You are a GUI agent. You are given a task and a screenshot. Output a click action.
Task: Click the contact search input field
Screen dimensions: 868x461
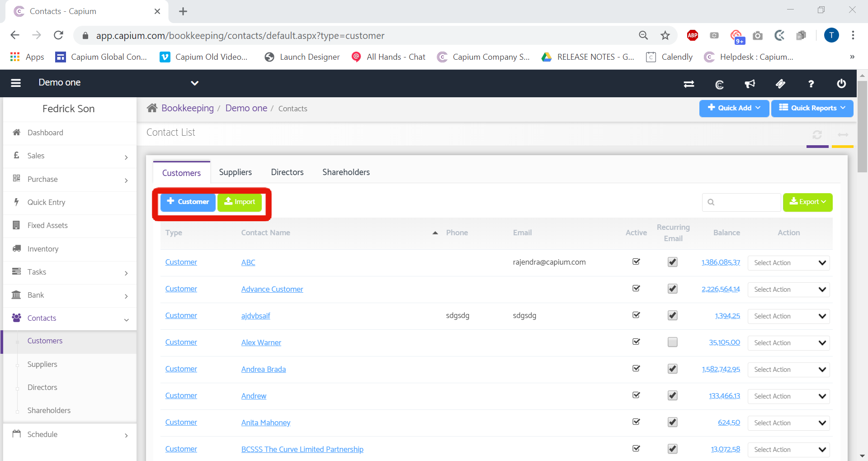(741, 202)
